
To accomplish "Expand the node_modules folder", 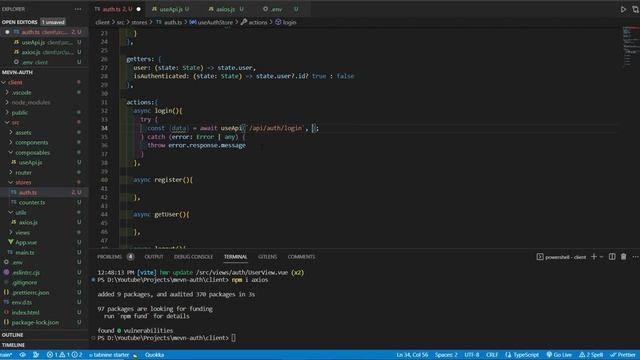I will pos(31,102).
